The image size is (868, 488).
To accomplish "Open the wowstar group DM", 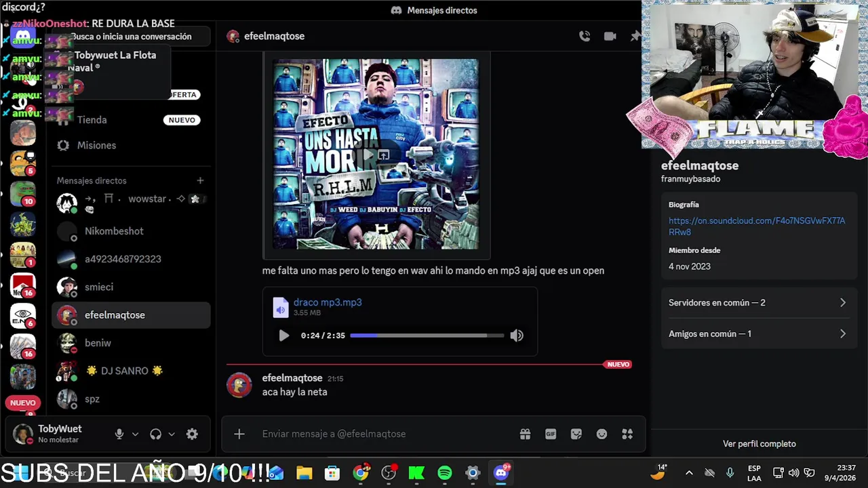I will pos(131,203).
